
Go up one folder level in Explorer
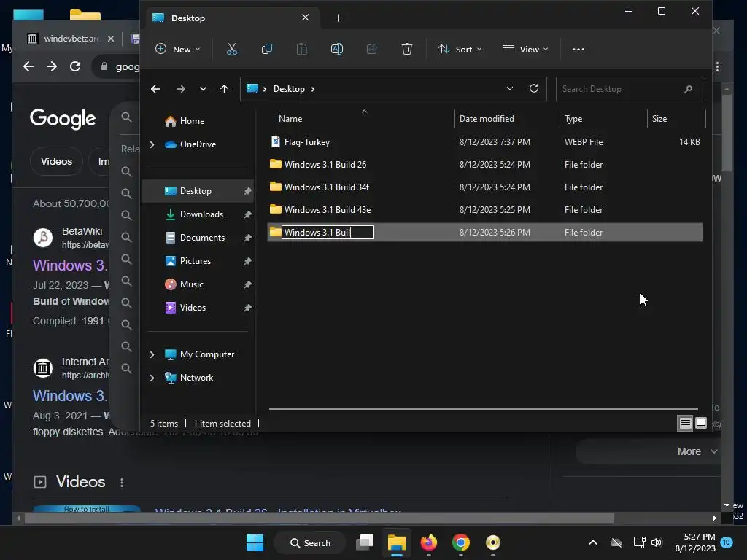[225, 89]
